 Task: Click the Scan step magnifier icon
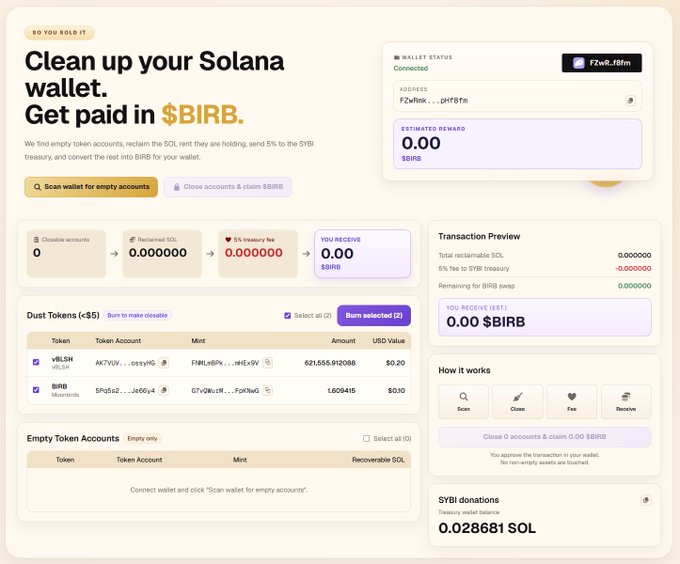click(x=463, y=397)
